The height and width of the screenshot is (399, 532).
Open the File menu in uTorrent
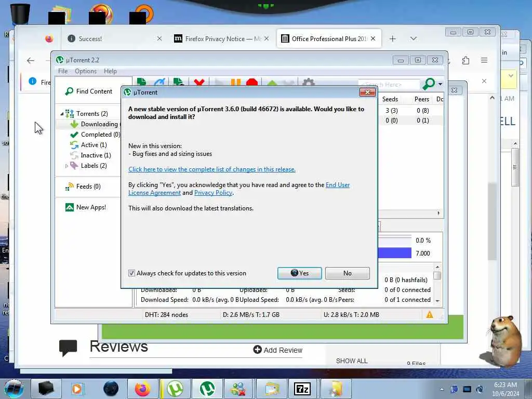[x=63, y=71]
